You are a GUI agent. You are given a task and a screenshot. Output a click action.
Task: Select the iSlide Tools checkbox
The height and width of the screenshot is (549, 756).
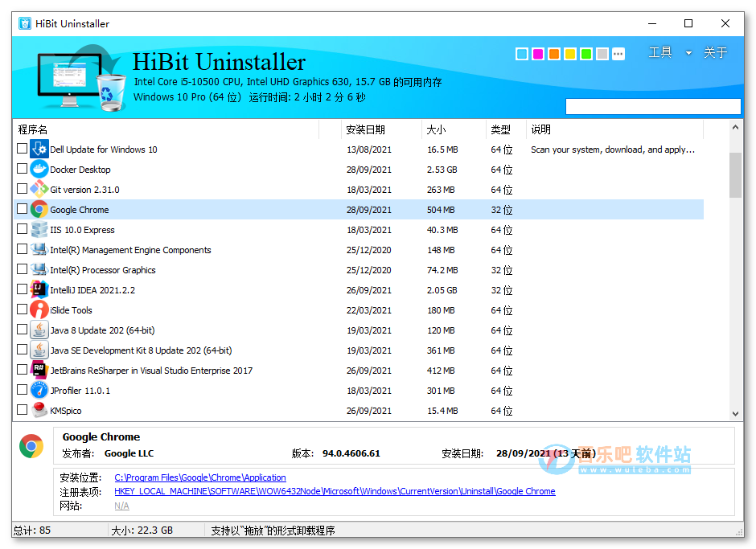click(x=22, y=309)
